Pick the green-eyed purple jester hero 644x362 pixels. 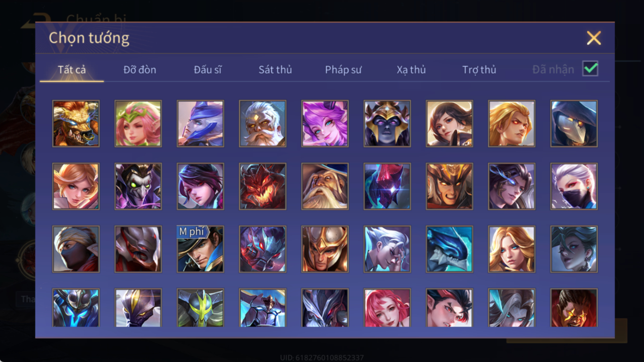tap(138, 186)
